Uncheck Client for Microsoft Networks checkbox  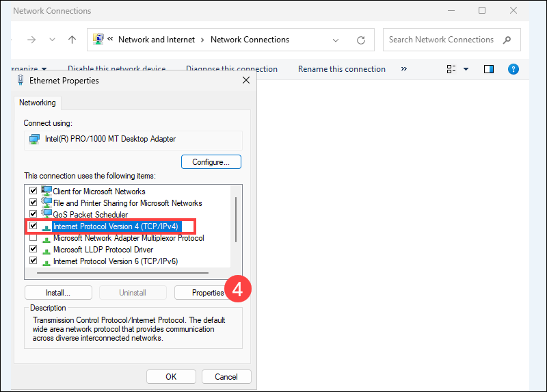pos(33,192)
